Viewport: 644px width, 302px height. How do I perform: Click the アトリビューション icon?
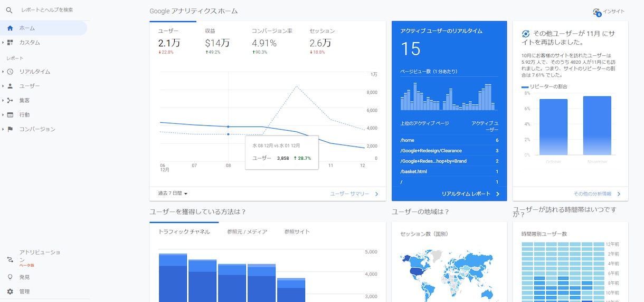[10, 259]
